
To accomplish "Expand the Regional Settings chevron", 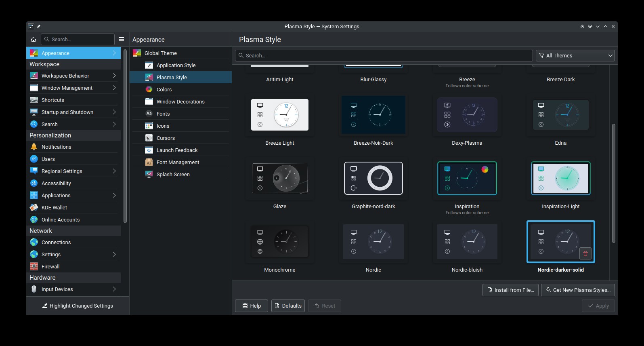I will [114, 171].
